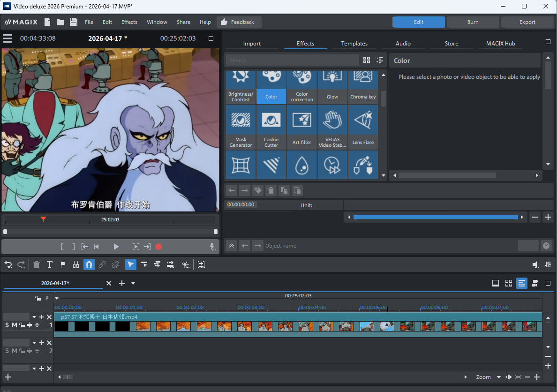
Task: Open the Color correction effect
Action: pos(301,87)
